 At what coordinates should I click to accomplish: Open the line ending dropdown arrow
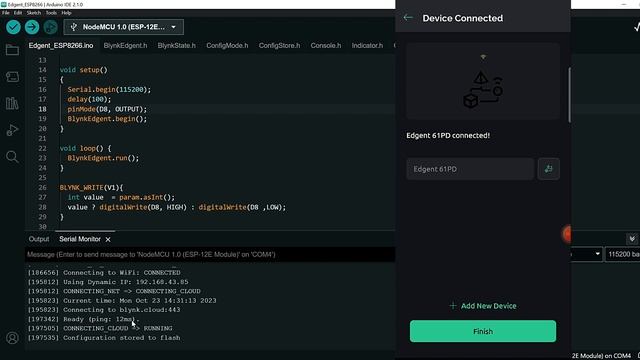[597, 254]
